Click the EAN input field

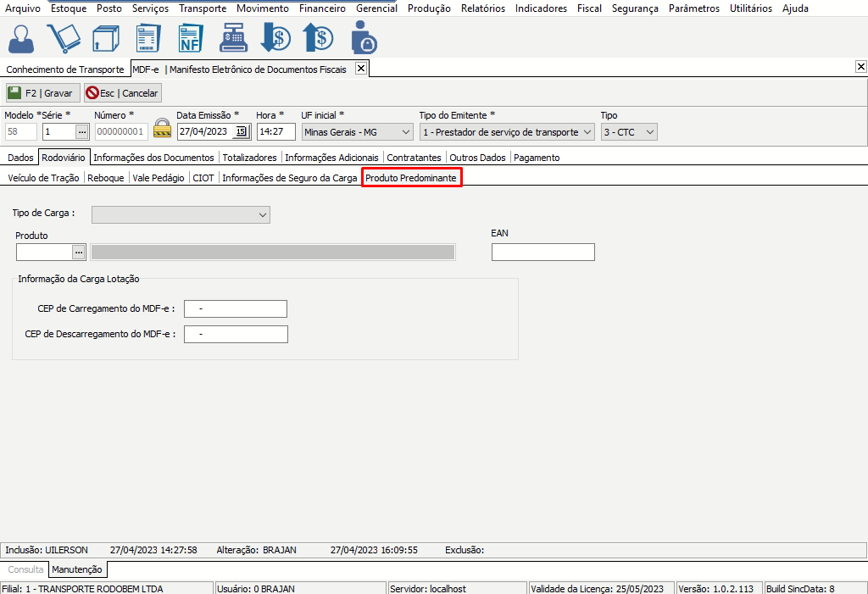click(542, 252)
